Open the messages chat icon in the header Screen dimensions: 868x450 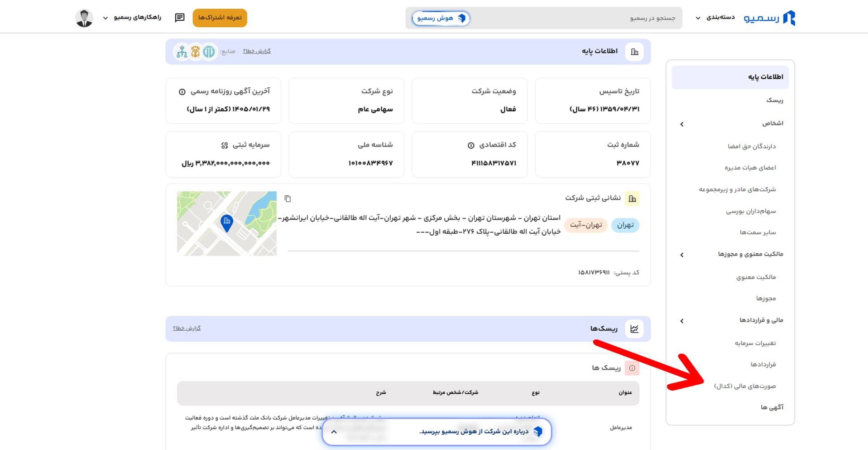pos(180,18)
